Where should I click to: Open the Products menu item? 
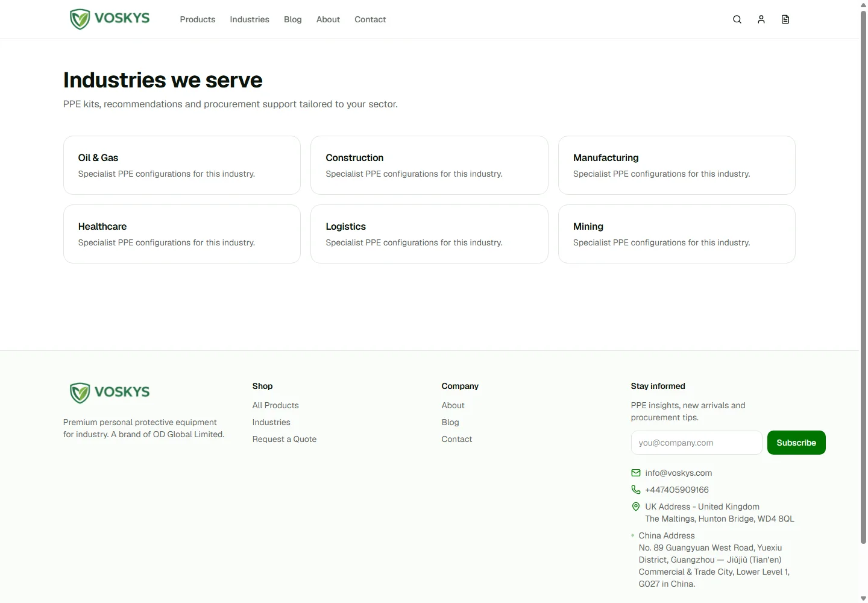click(198, 19)
